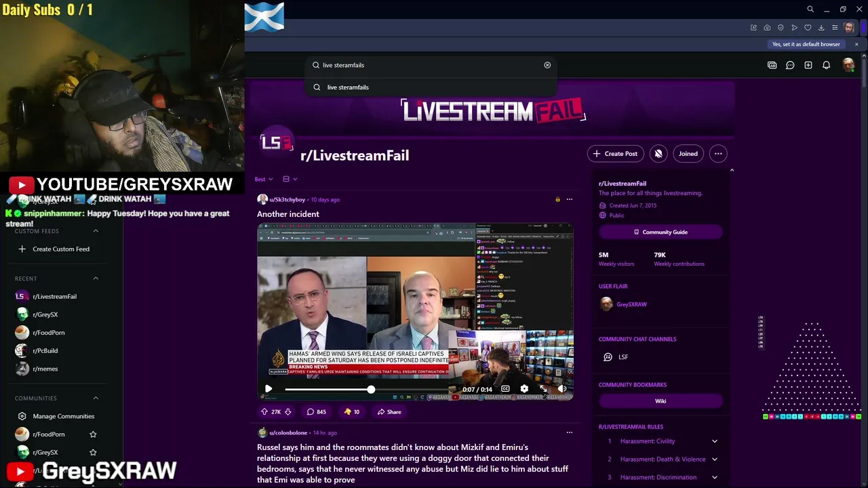Open r/LivestreamFail in Recent list
The width and height of the screenshot is (868, 488).
click(54, 296)
